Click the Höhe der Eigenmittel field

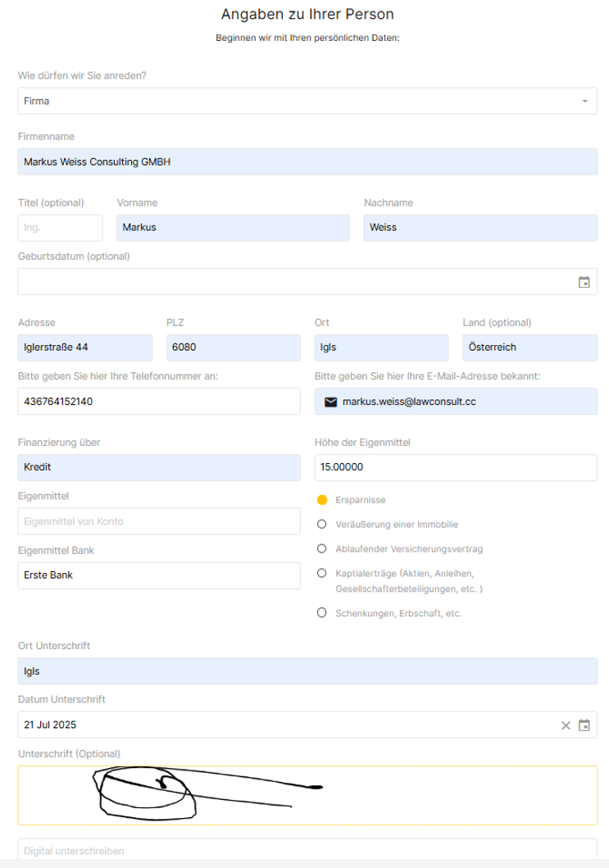coord(456,467)
